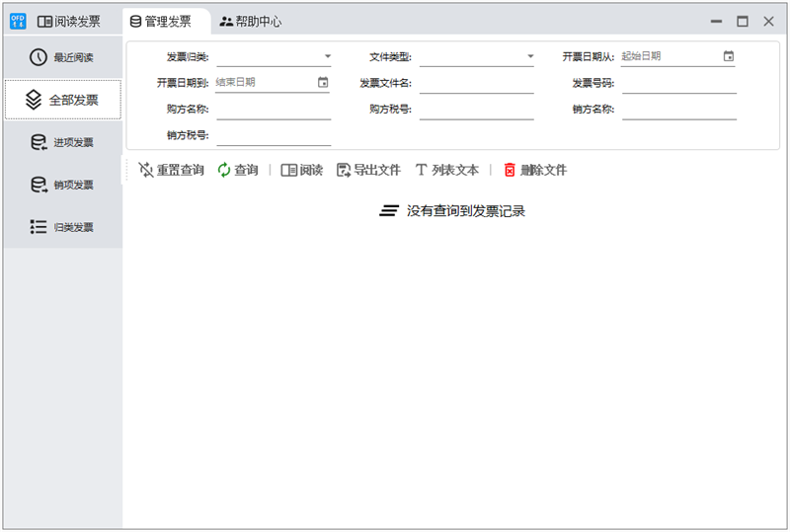
Task: Show 销项发票 from the sidebar
Action: (62, 185)
